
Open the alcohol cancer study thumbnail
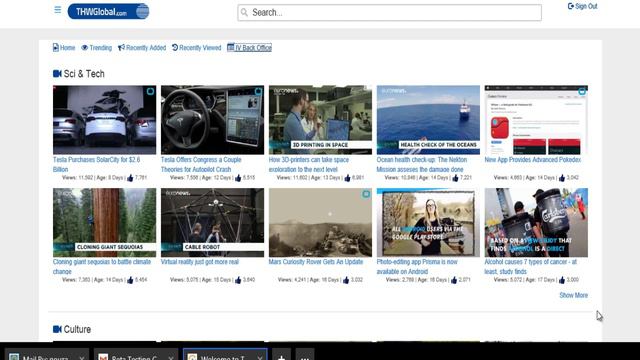(536, 222)
